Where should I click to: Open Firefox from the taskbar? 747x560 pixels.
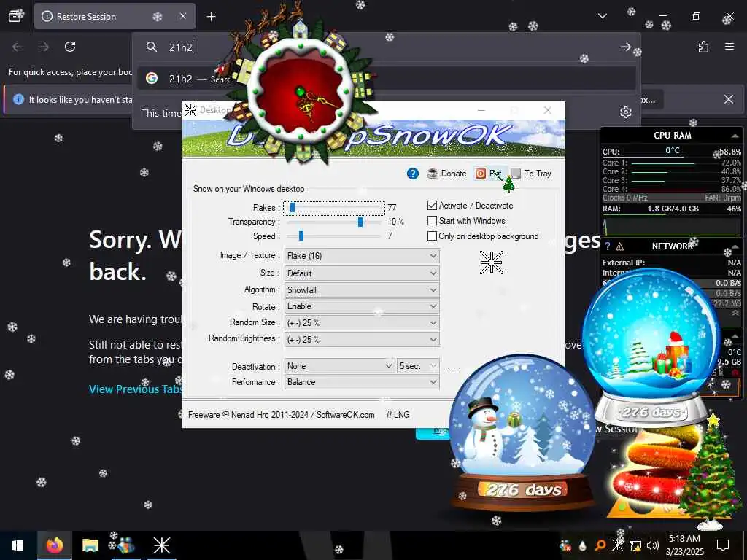pos(54,545)
